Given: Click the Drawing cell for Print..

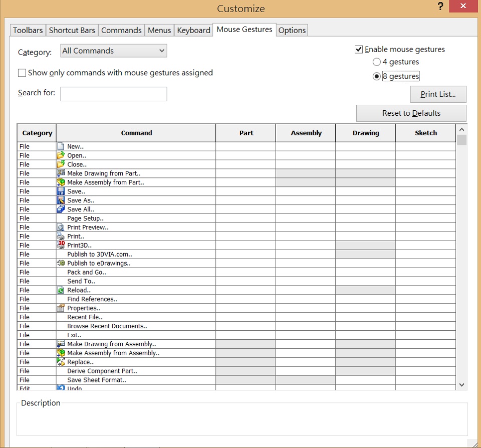Looking at the screenshot, I should pos(365,236).
